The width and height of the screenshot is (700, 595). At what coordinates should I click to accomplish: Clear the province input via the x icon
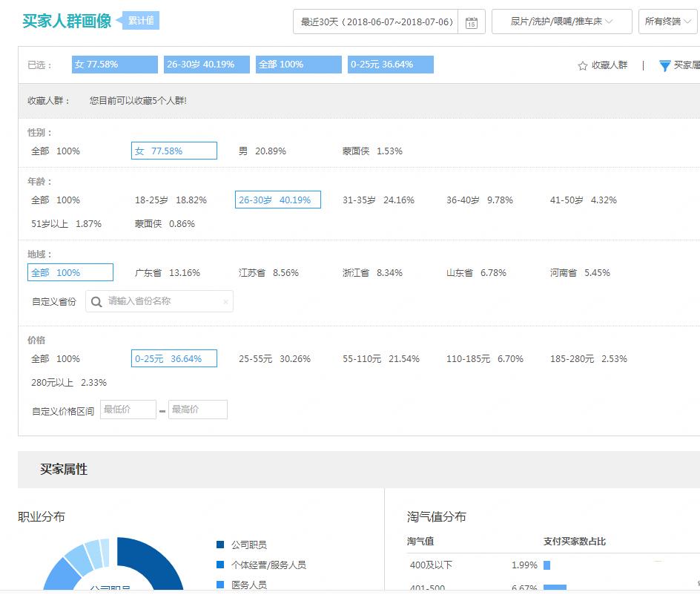[x=226, y=301]
